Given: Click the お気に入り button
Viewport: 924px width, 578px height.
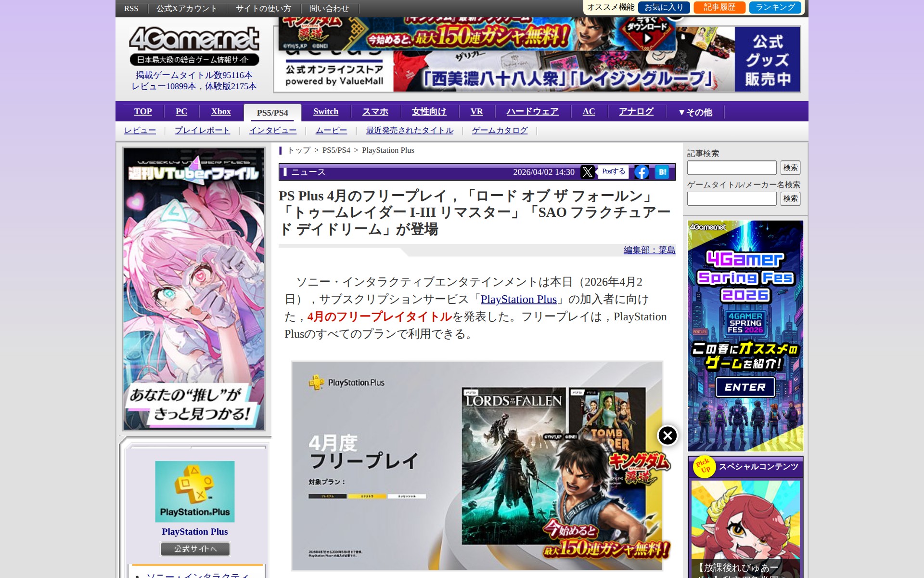Looking at the screenshot, I should pyautogui.click(x=664, y=7).
